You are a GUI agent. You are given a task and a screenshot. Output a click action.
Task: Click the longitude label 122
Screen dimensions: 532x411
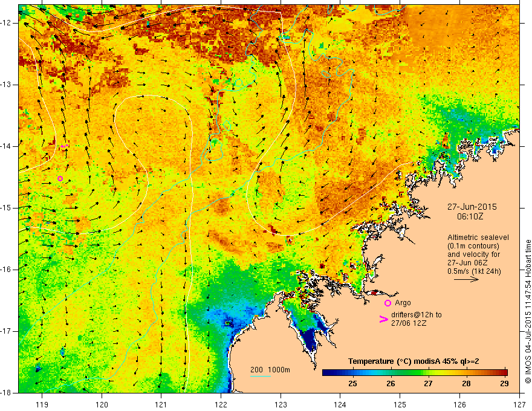click(221, 404)
